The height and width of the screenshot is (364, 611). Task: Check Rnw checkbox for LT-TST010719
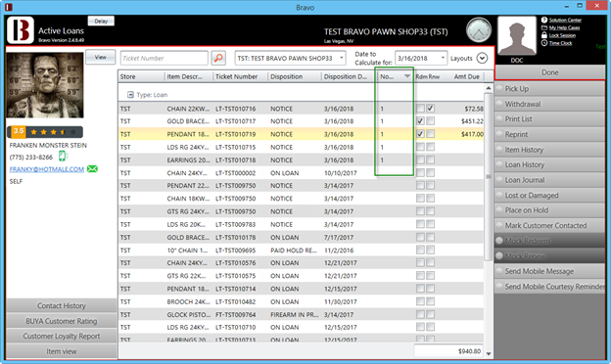coord(430,134)
